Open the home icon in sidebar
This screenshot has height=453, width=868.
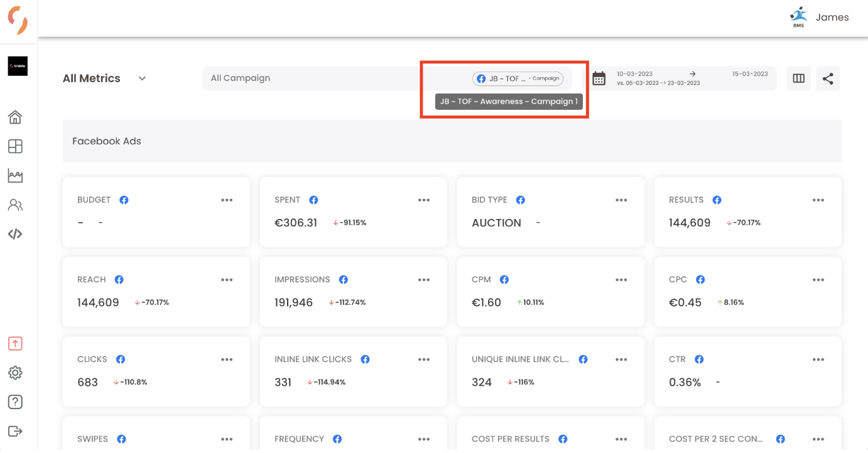[x=15, y=117]
